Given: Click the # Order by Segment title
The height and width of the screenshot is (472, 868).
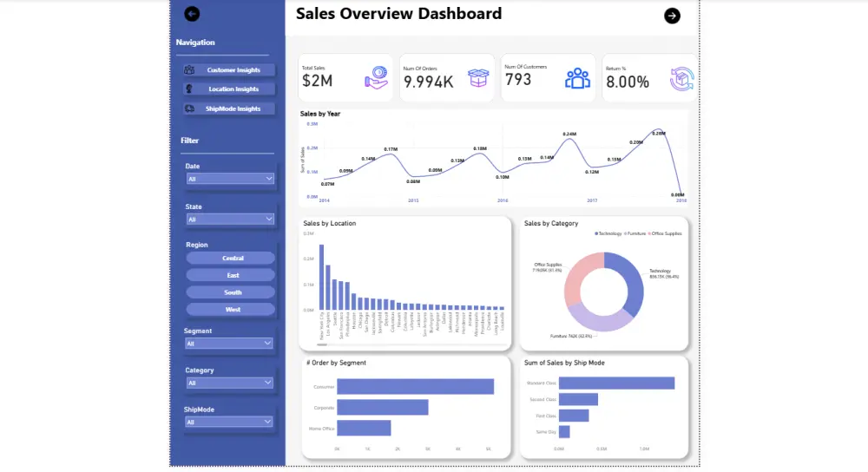Looking at the screenshot, I should tap(336, 363).
